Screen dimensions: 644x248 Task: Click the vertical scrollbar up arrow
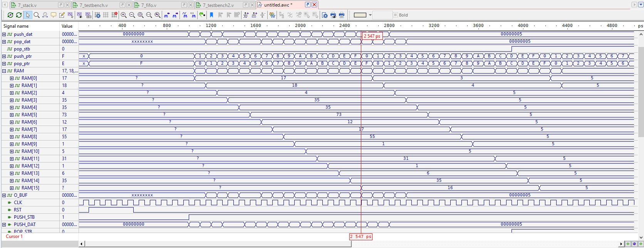(x=641, y=34)
